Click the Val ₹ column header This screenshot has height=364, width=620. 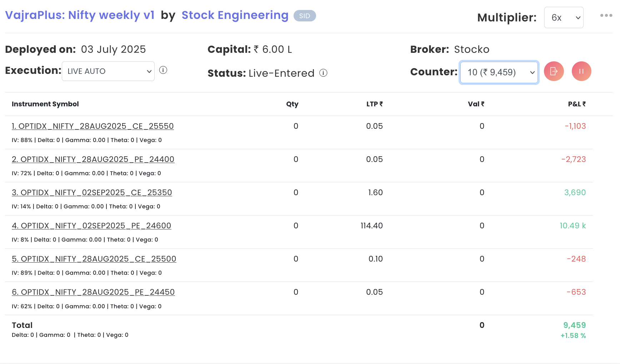coord(476,104)
